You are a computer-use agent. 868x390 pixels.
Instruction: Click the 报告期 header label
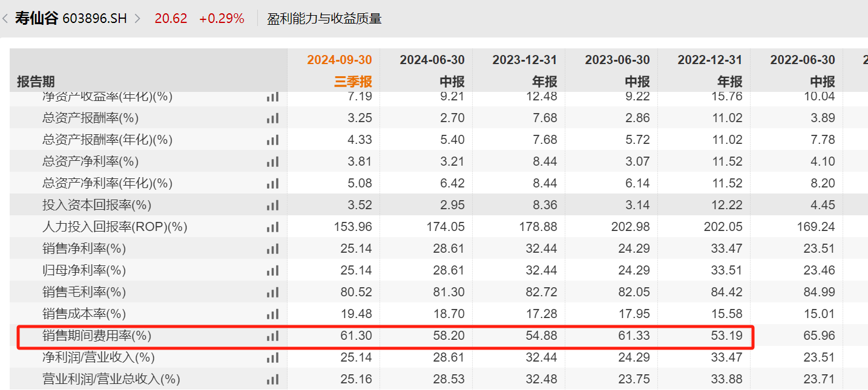point(36,82)
